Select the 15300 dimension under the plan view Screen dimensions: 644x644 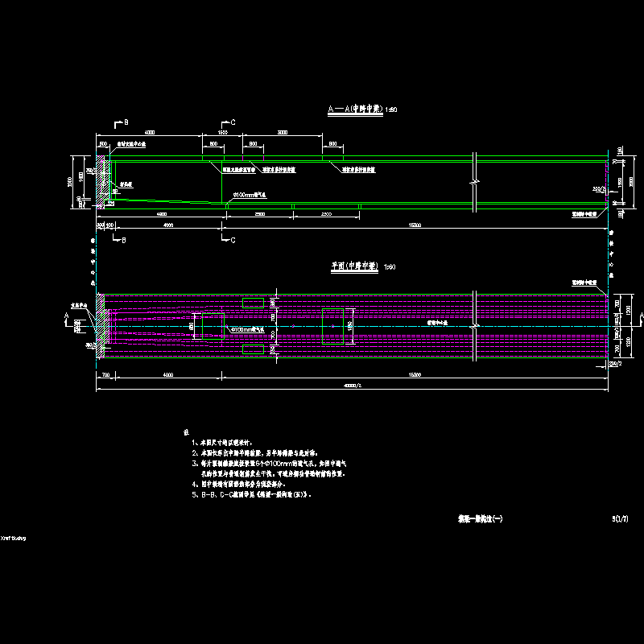coord(415,374)
